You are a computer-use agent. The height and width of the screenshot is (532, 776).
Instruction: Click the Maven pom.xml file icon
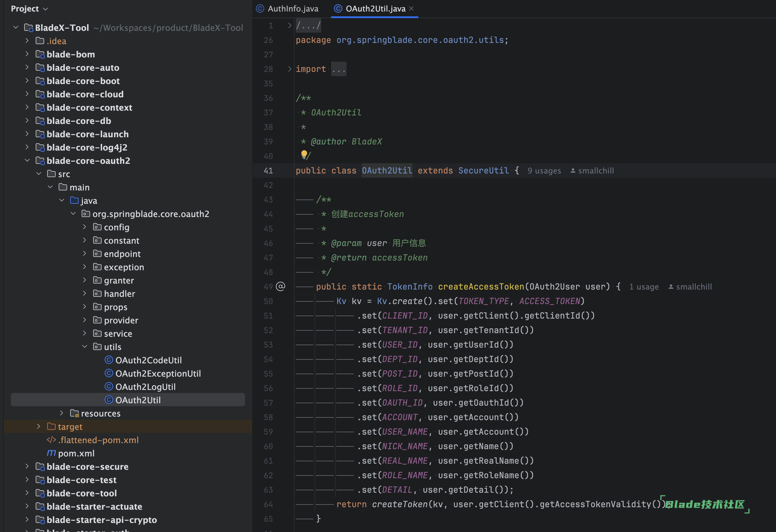point(51,453)
